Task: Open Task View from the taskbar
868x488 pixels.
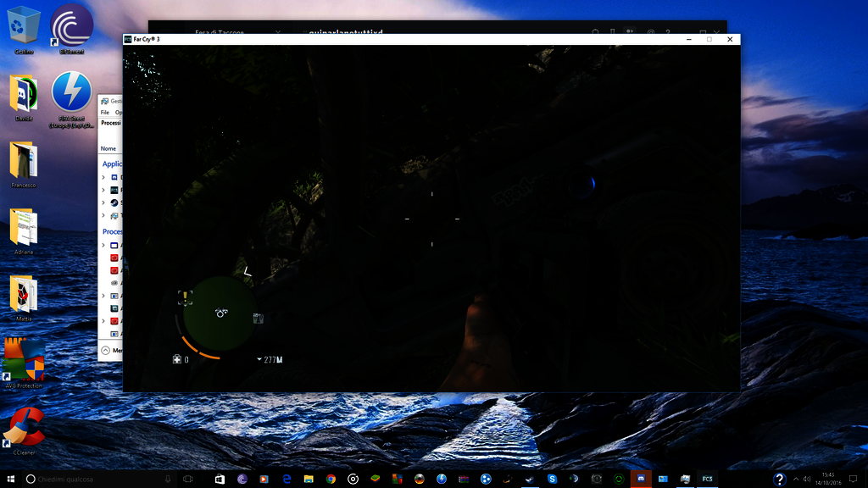Action: pos(188,480)
